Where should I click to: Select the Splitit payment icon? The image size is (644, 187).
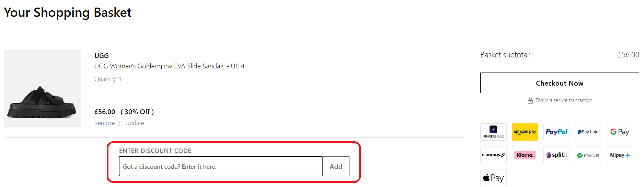556,155
